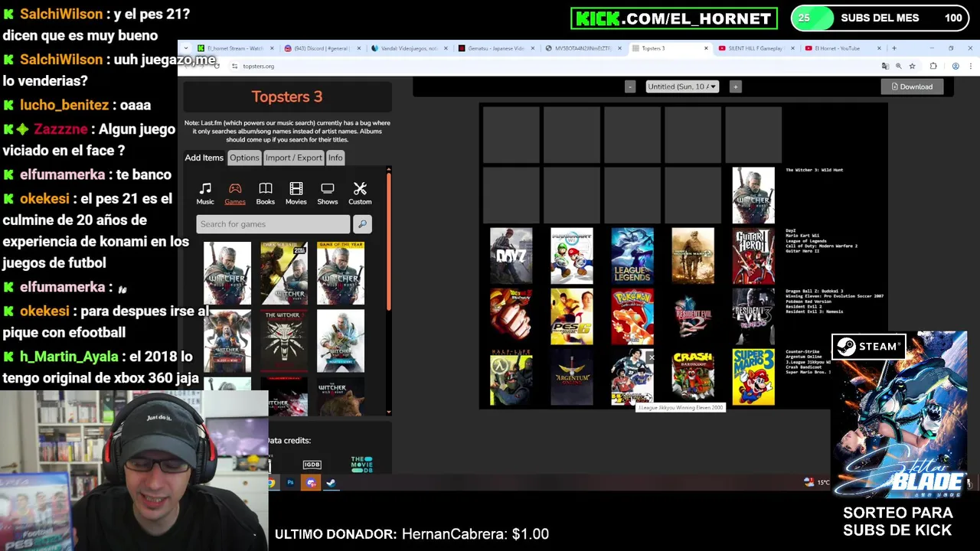Image resolution: width=980 pixels, height=551 pixels.
Task: Click the PES 6 cover in chart
Action: [x=572, y=316]
